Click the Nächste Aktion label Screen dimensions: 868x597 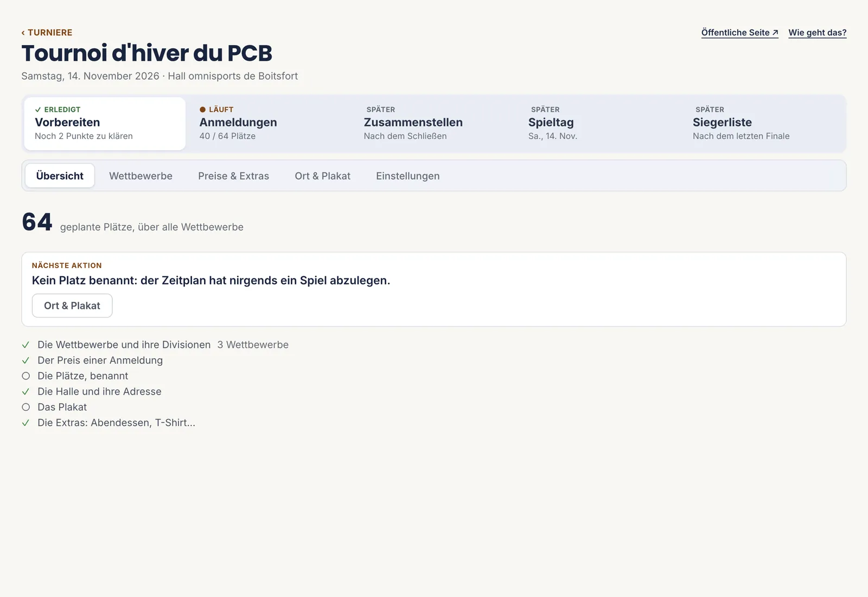(67, 265)
